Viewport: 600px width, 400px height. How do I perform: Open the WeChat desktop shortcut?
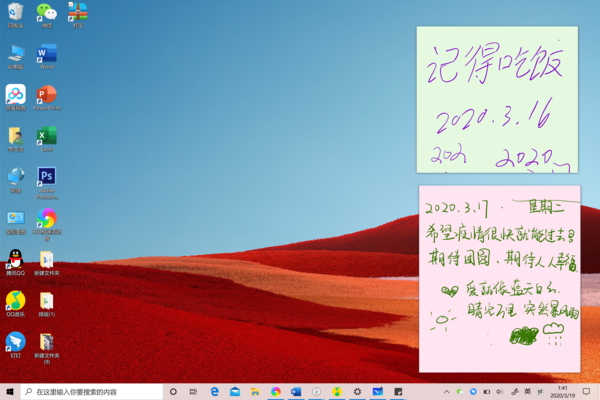tap(47, 15)
